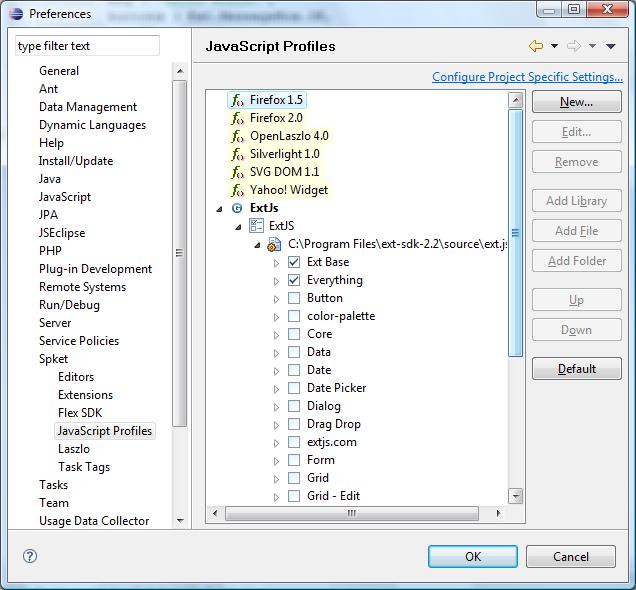This screenshot has height=590, width=636.
Task: Check the Grid - Edit checkbox
Action: 294,496
